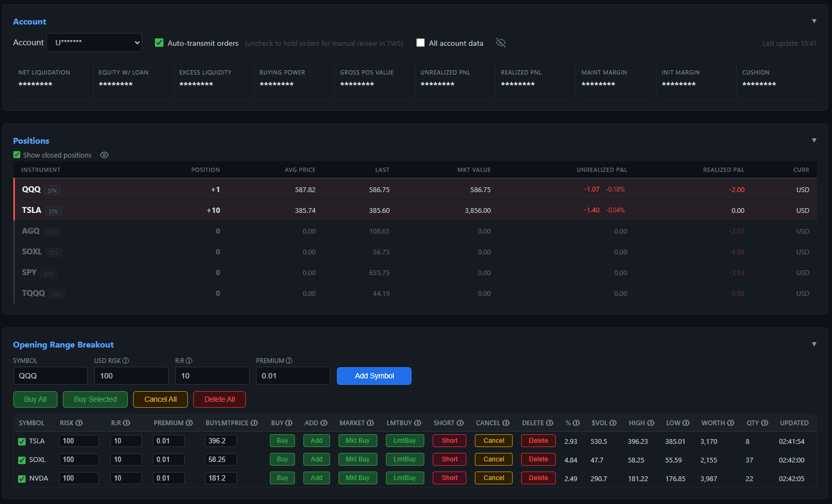Click Buy button in TSLA row
This screenshot has height=504, width=832.
pos(283,441)
